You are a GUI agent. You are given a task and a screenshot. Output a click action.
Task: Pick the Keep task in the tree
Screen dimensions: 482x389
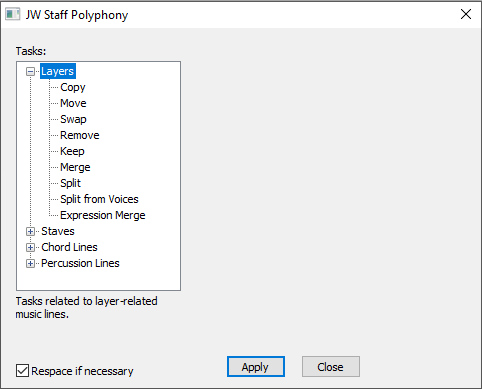[72, 151]
